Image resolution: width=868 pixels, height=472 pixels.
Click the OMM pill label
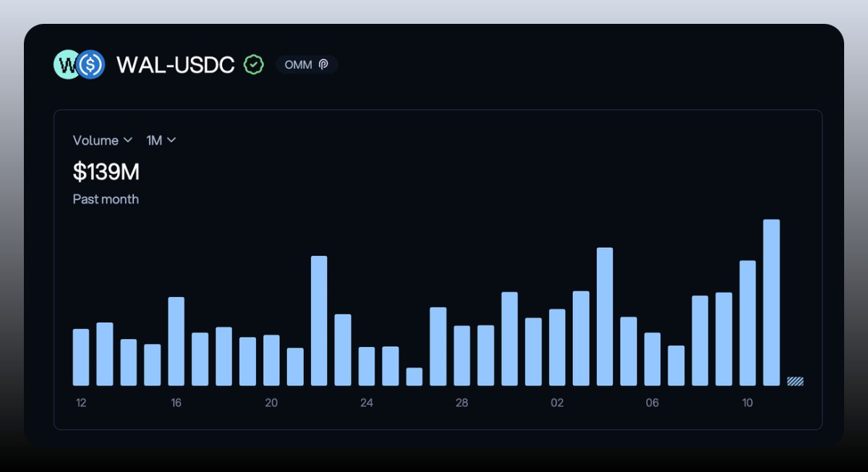click(x=298, y=64)
